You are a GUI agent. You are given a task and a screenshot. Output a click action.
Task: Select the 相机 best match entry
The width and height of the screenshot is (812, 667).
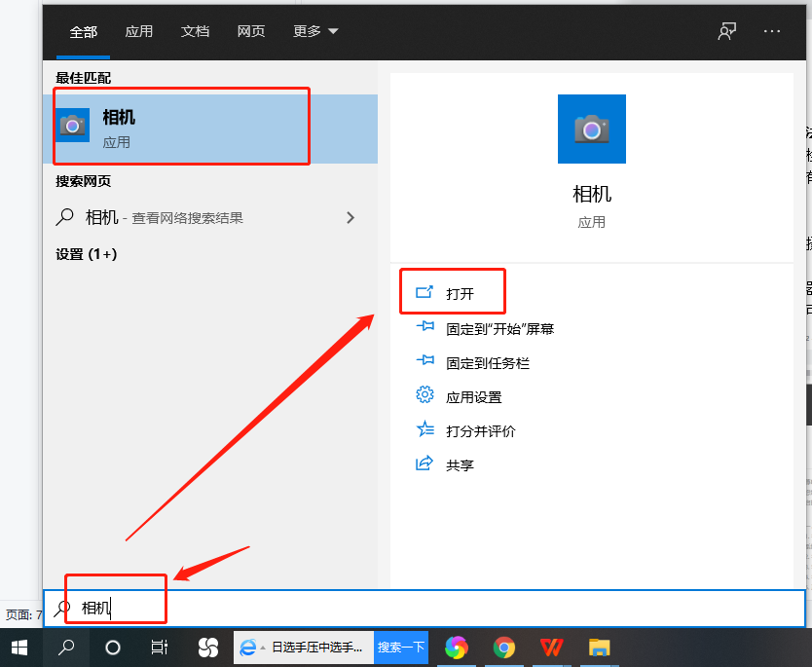[x=181, y=126]
